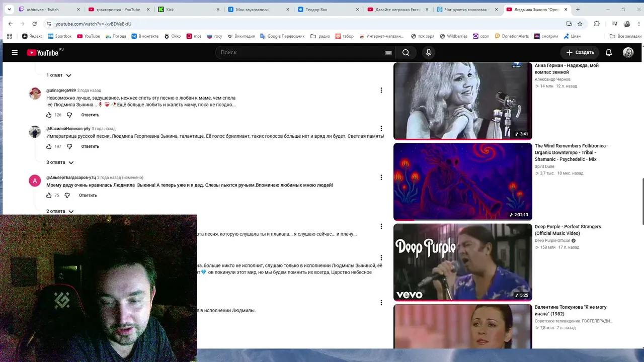This screenshot has width=644, height=362.
Task: Like the comment by @АльбертБагдасаров-у7ц
Action: click(49, 195)
